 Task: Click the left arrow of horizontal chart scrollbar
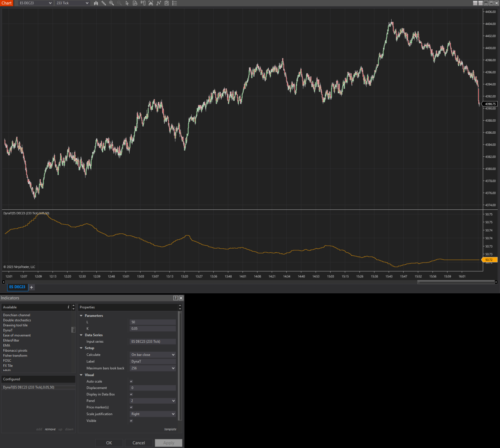[x=4, y=282]
